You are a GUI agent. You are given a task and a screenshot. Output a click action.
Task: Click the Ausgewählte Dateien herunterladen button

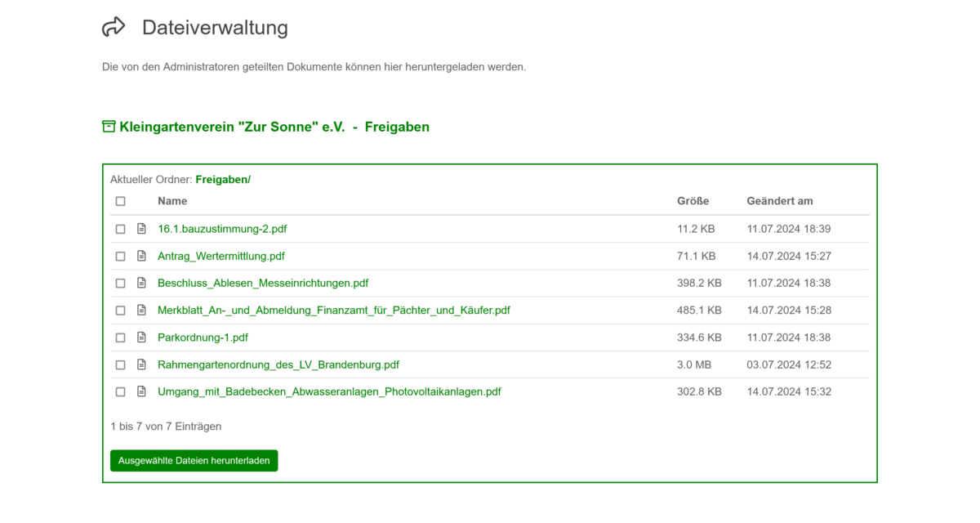pos(194,461)
